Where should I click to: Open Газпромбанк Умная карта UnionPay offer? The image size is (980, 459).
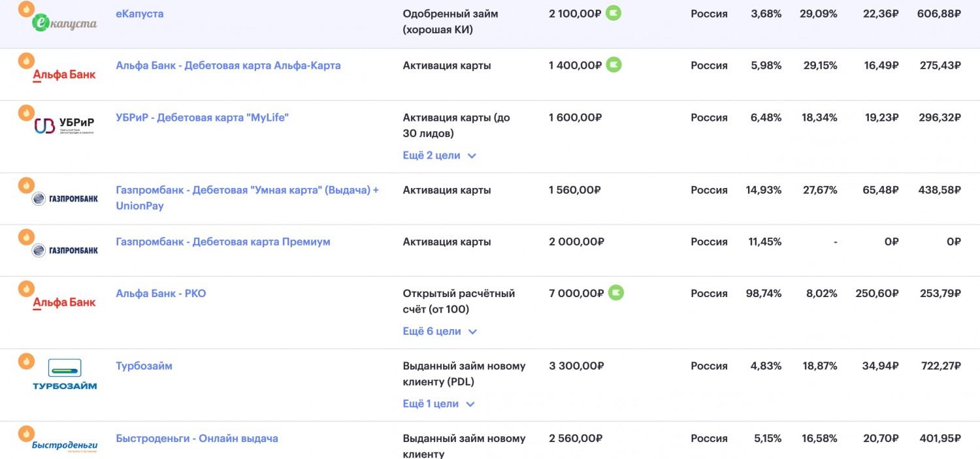tap(247, 198)
